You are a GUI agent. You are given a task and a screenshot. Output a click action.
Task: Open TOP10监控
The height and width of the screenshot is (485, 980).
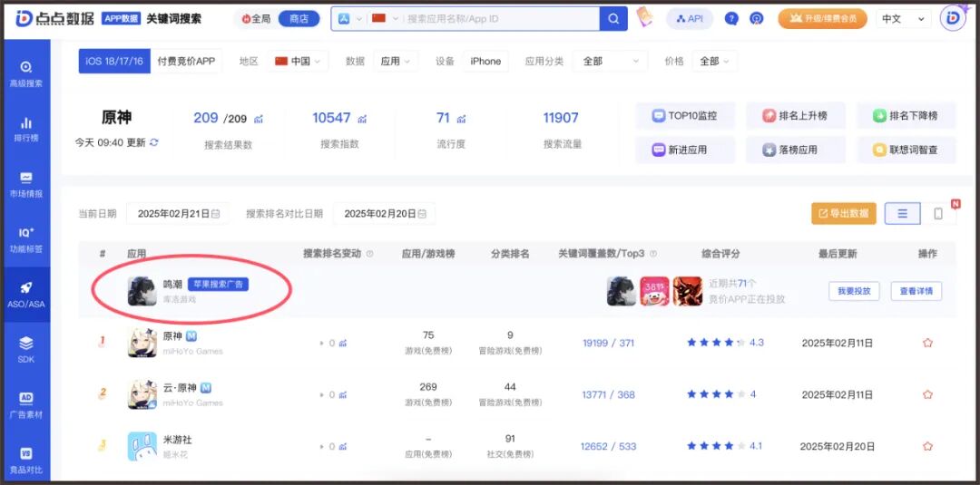pos(685,115)
